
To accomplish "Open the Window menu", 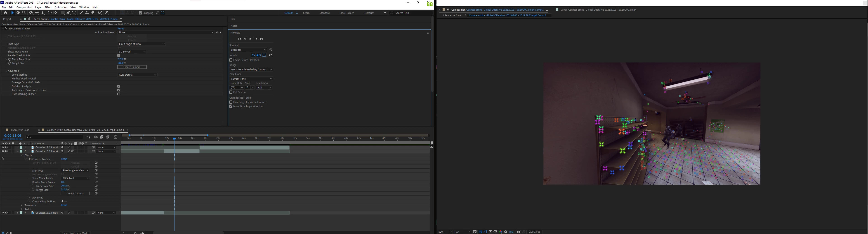I will [x=84, y=7].
